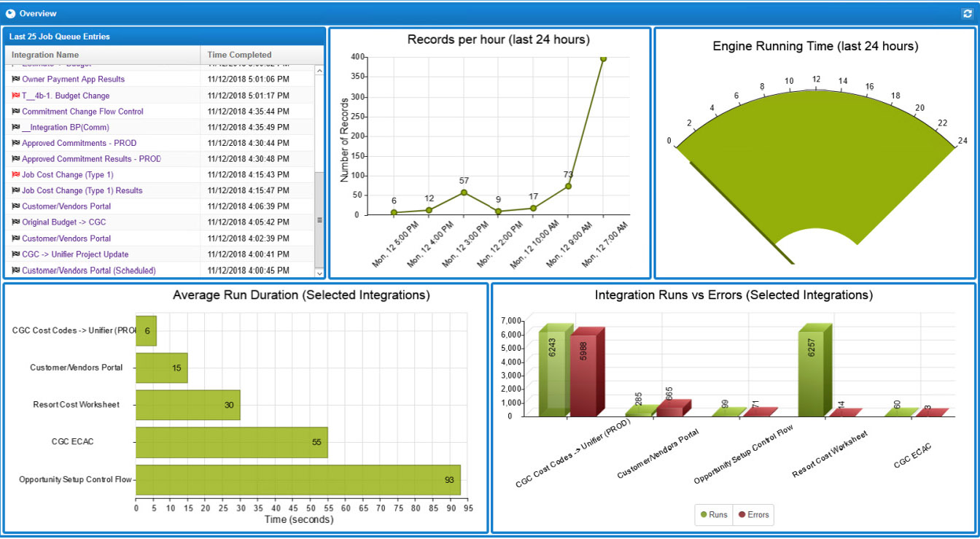Open the Approved Commitments - PROD link

click(79, 143)
